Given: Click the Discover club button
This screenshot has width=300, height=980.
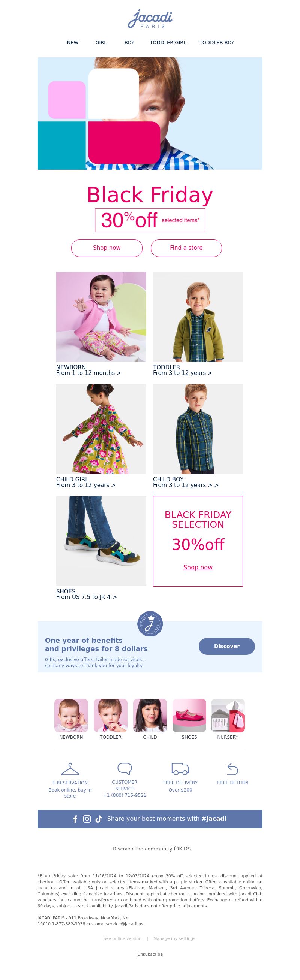Looking at the screenshot, I should click(226, 646).
